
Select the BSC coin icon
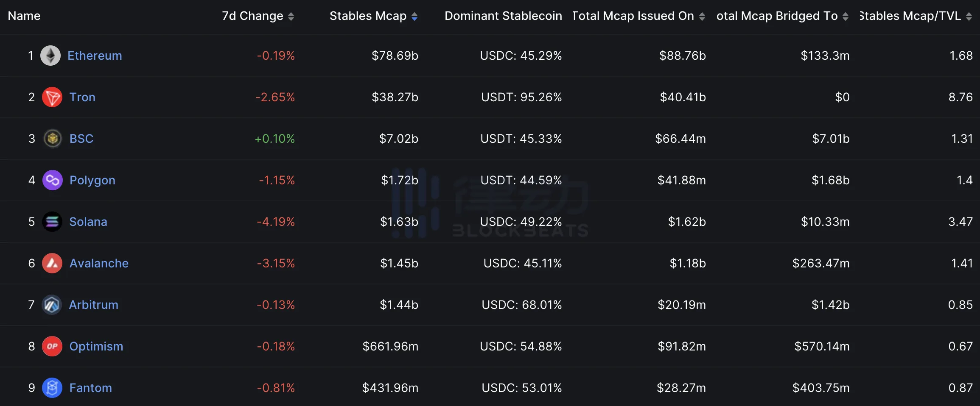52,138
